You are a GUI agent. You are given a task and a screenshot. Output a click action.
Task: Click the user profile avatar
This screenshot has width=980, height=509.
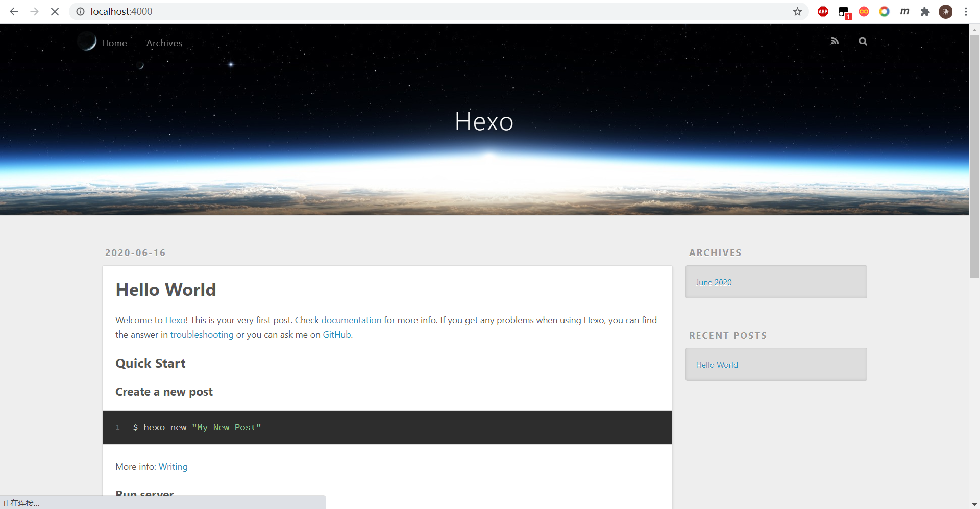click(x=945, y=12)
